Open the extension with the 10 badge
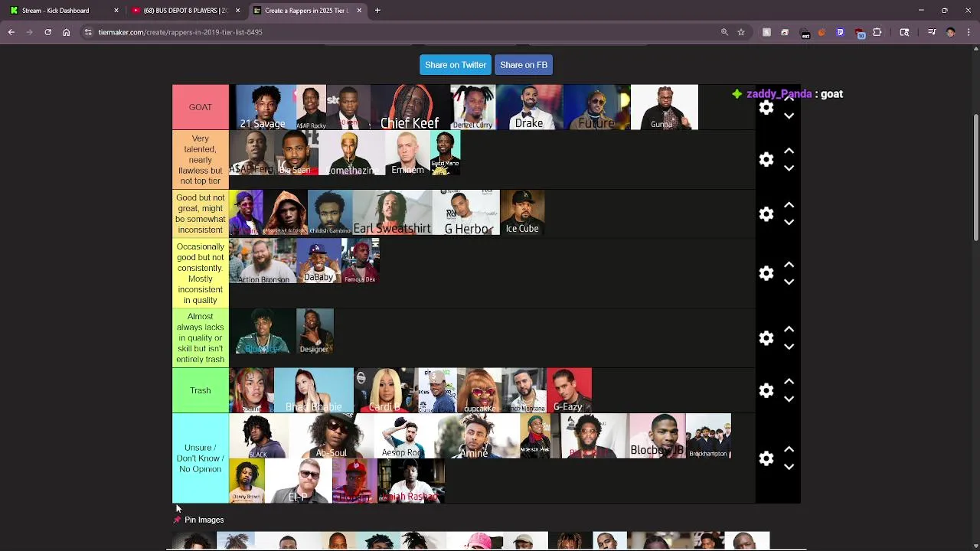 [859, 33]
